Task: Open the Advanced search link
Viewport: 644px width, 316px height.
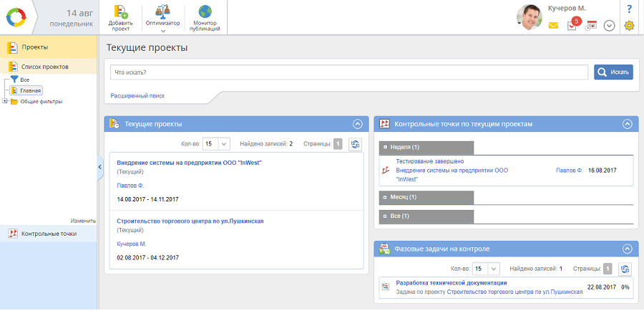Action: pyautogui.click(x=137, y=95)
